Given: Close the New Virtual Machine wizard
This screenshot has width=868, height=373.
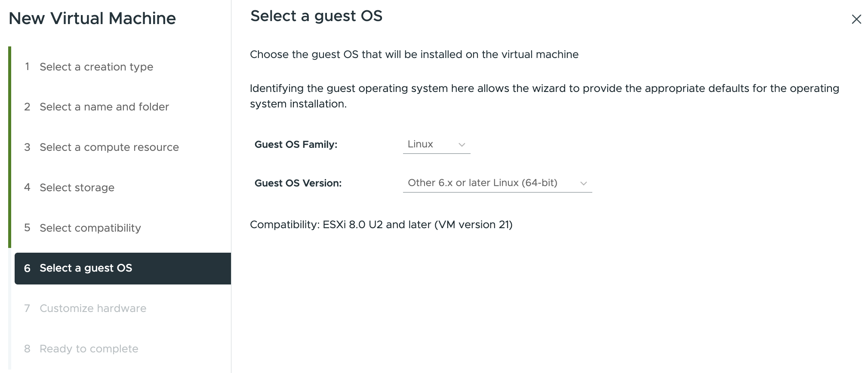Looking at the screenshot, I should coord(856,19).
